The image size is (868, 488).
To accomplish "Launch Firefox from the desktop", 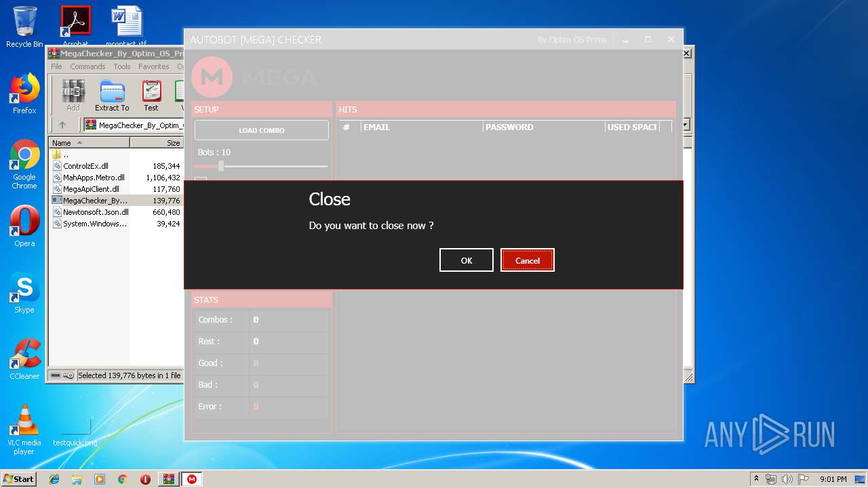I will click(x=24, y=94).
